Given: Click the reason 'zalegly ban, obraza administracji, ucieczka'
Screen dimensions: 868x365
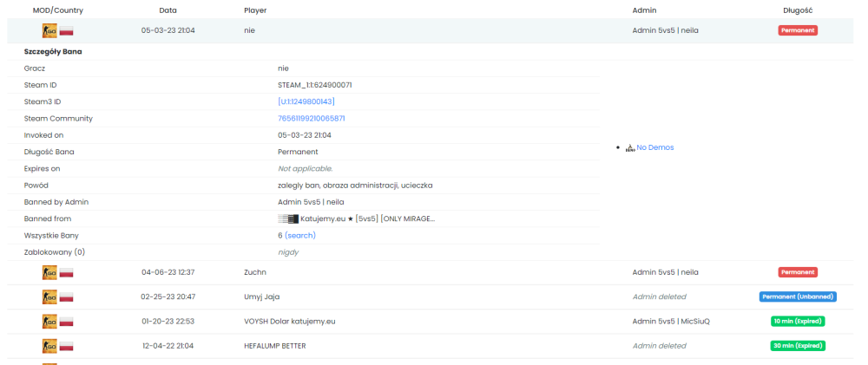Looking at the screenshot, I should pyautogui.click(x=355, y=186).
